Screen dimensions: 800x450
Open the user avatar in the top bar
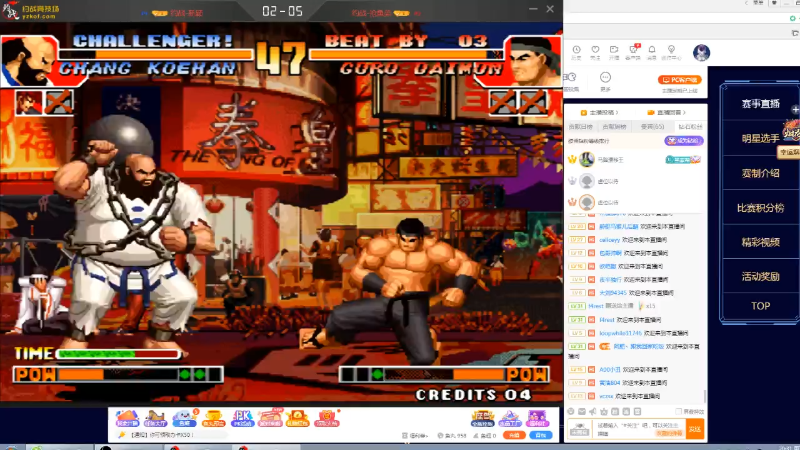[x=701, y=53]
